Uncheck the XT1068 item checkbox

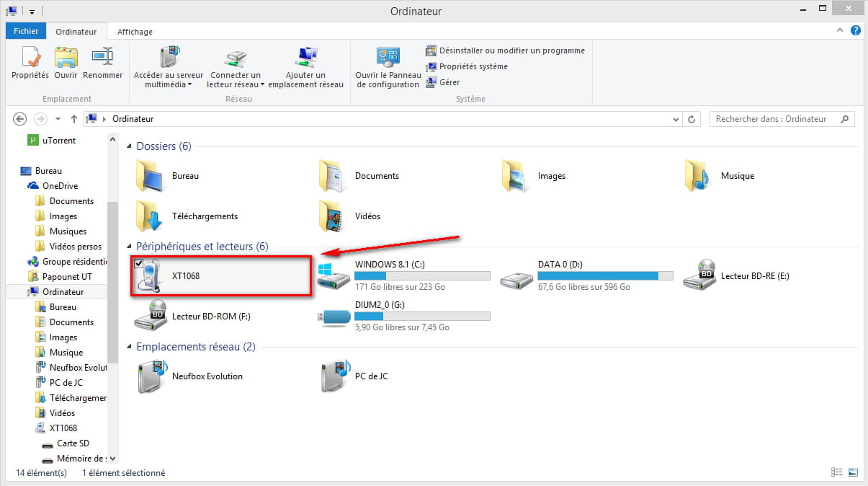[x=139, y=262]
